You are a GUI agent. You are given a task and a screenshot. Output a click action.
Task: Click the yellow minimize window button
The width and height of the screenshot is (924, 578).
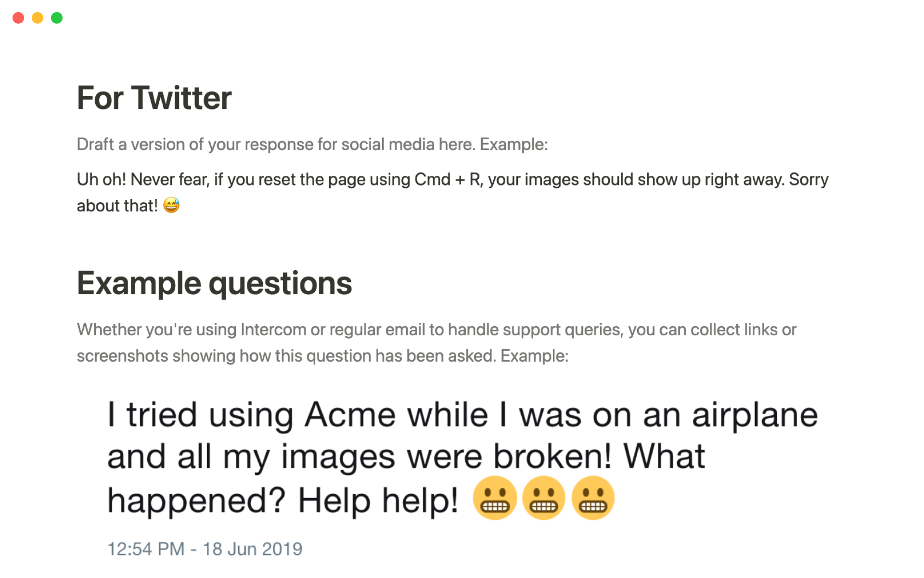tap(38, 18)
